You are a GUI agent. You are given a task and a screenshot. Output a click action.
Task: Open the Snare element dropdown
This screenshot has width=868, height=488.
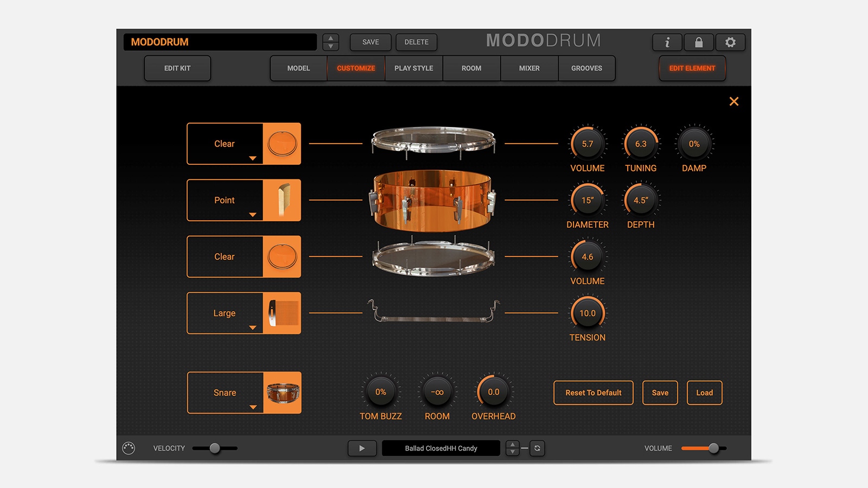pyautogui.click(x=225, y=393)
